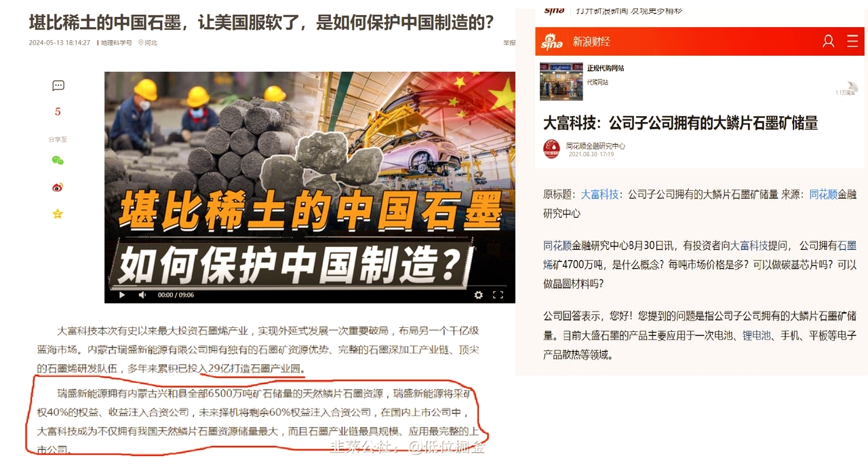Open the Sina Finance user profile icon
868x467 pixels.
point(828,41)
